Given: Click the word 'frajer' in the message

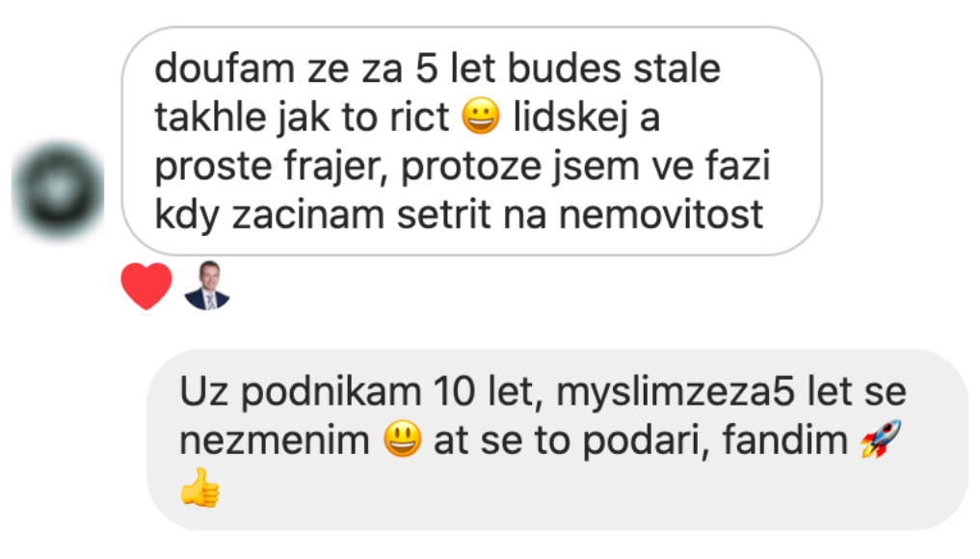Looking at the screenshot, I should pyautogui.click(x=335, y=167).
